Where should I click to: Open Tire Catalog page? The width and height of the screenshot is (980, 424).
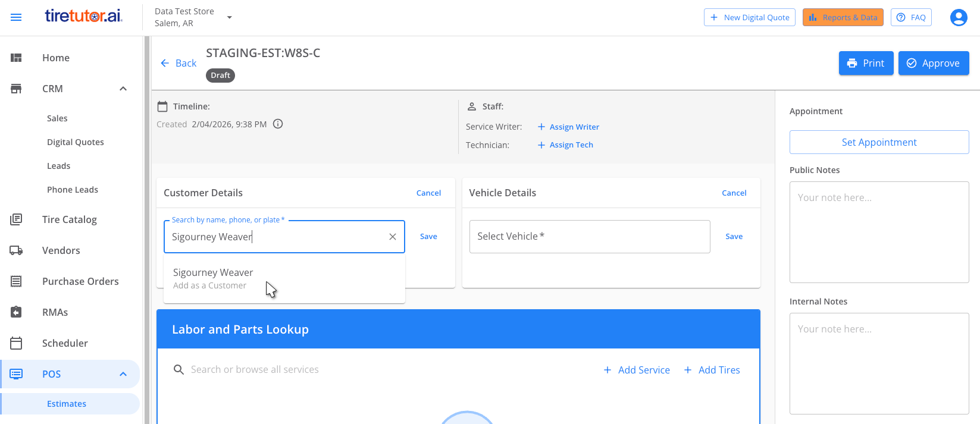[x=70, y=219]
